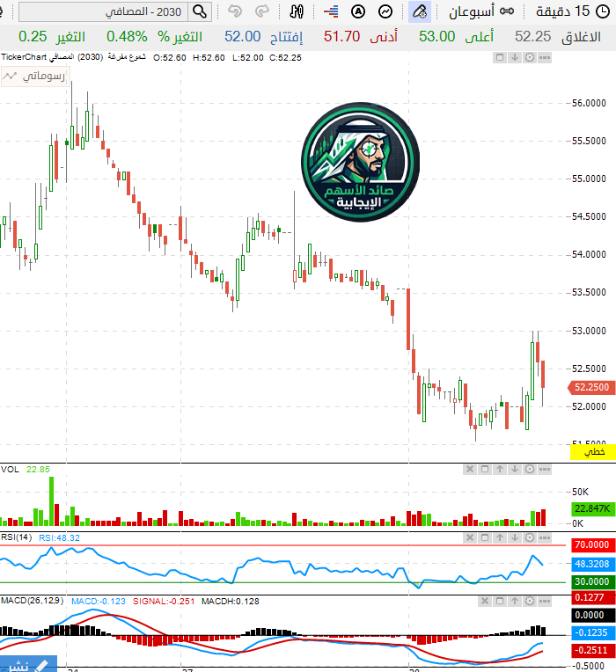Click the MACD(26,12,9) indicator title
The width and height of the screenshot is (616, 672).
pos(33,601)
